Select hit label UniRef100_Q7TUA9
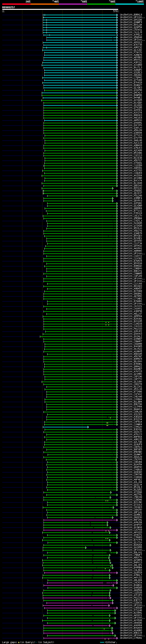 [x=131, y=80]
